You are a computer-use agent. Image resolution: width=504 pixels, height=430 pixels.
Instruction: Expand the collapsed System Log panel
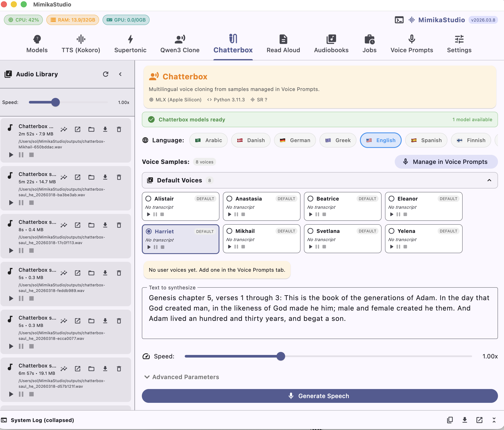[494, 420]
